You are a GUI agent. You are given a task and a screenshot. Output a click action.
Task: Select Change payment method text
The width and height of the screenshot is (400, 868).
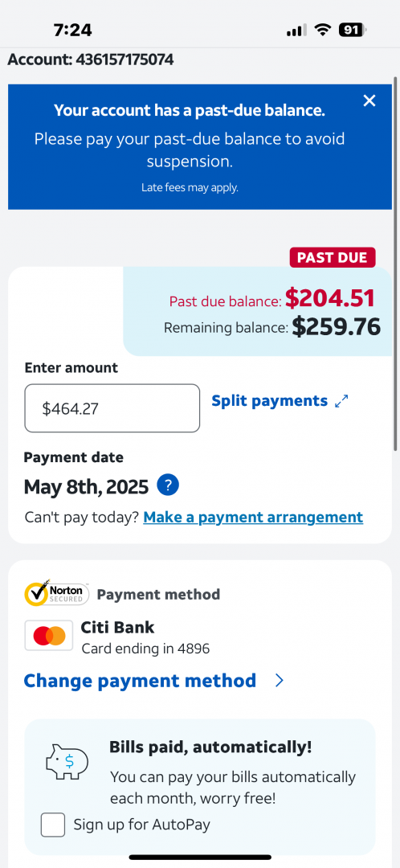[140, 681]
